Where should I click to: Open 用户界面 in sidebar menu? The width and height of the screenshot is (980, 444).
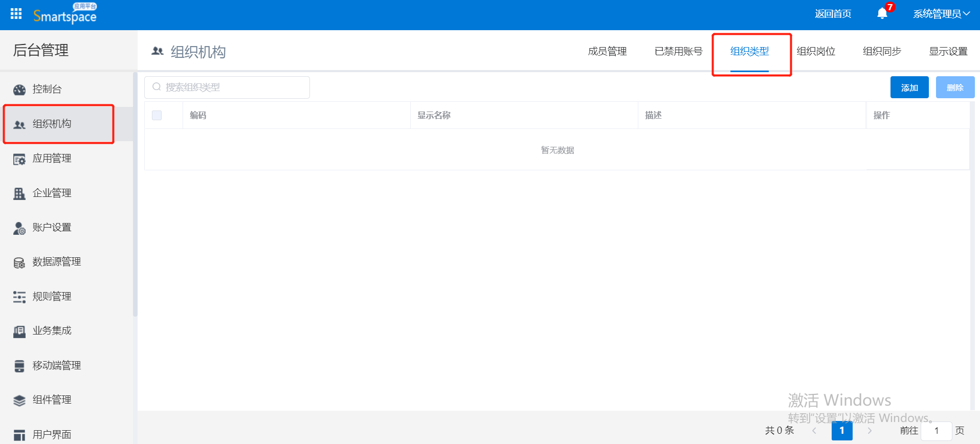[52, 435]
